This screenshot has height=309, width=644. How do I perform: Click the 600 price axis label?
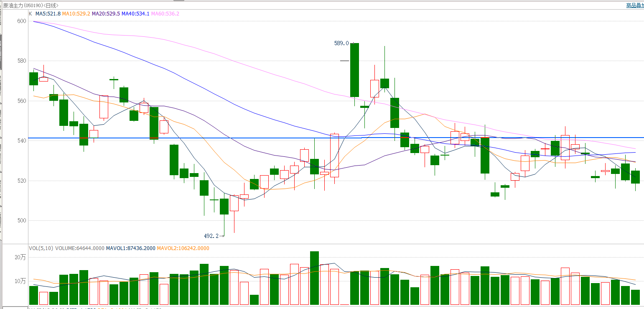point(22,21)
